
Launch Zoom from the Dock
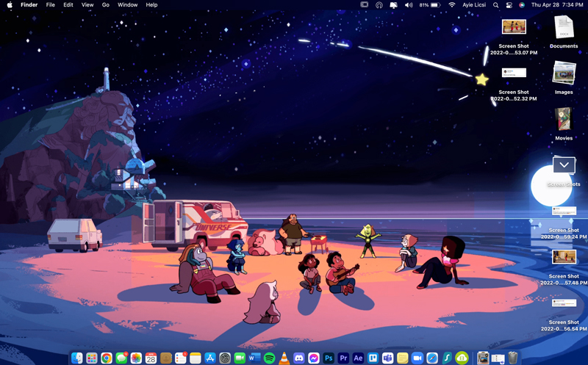[417, 358]
